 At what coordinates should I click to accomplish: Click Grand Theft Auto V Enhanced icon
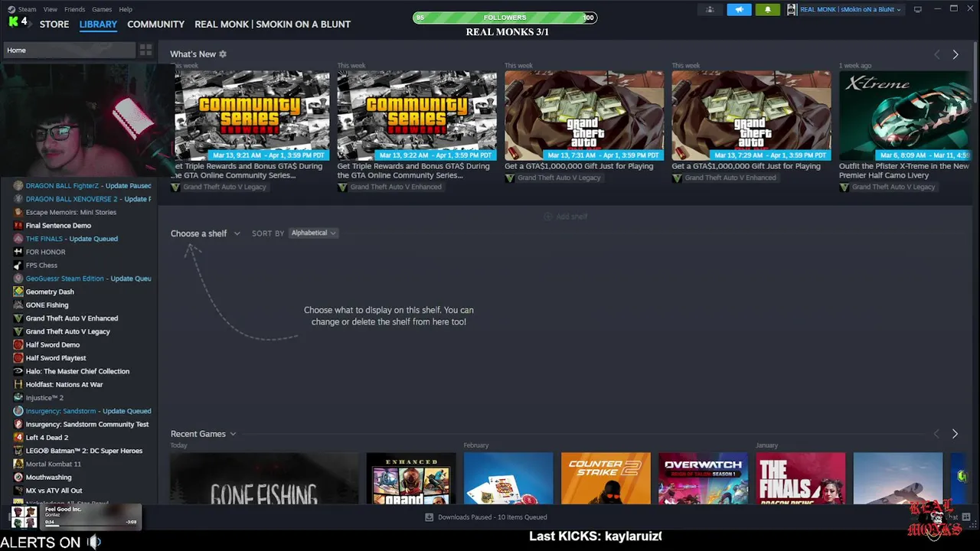coord(18,318)
